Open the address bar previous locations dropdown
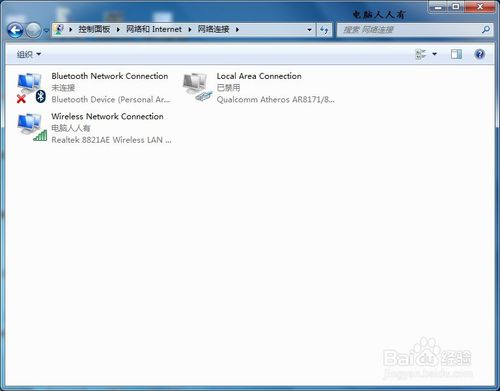 [309, 30]
